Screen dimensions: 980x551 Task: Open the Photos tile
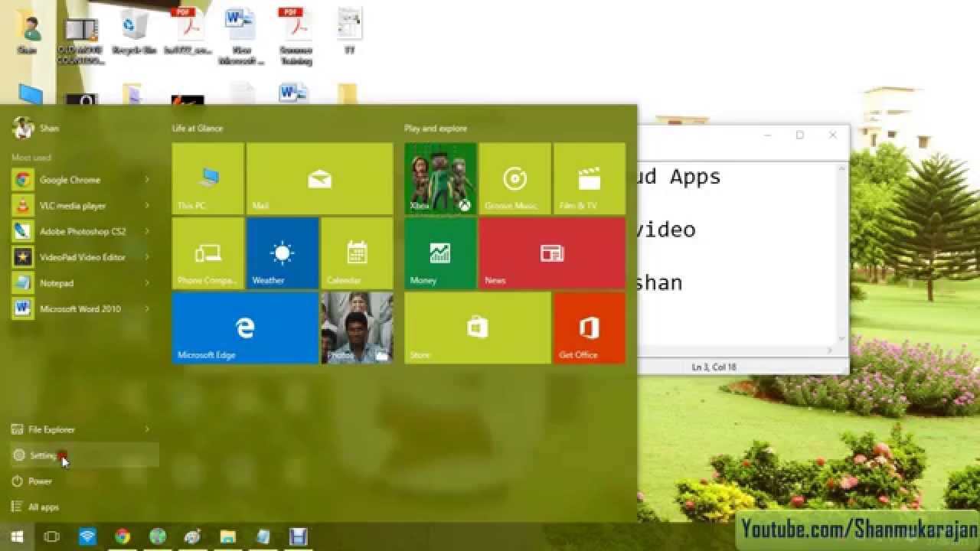[357, 328]
